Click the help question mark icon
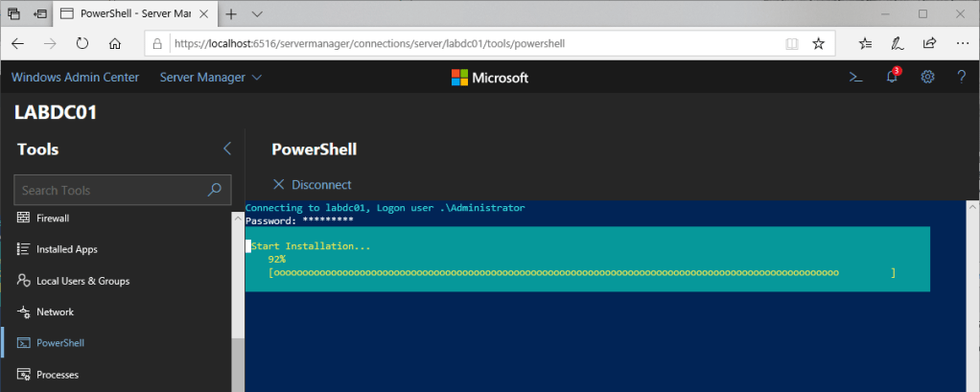Image resolution: width=980 pixels, height=392 pixels. click(x=961, y=78)
